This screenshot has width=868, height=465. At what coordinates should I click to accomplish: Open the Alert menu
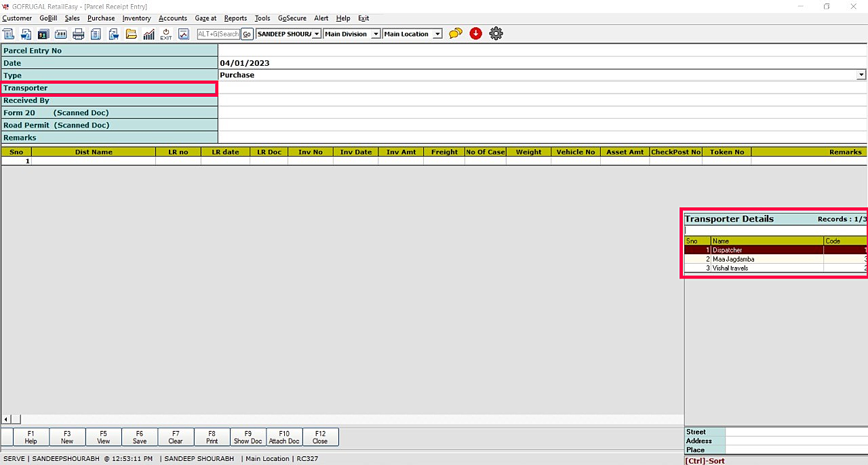click(321, 18)
